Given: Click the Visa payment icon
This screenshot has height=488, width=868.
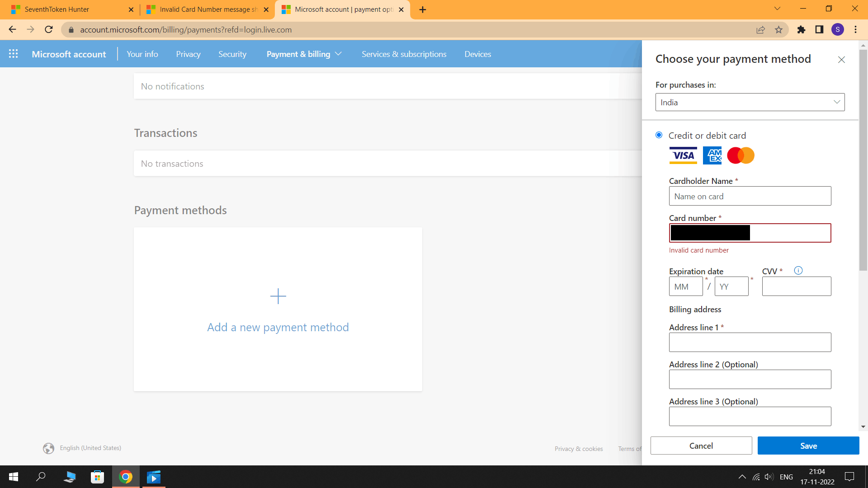Looking at the screenshot, I should (683, 155).
